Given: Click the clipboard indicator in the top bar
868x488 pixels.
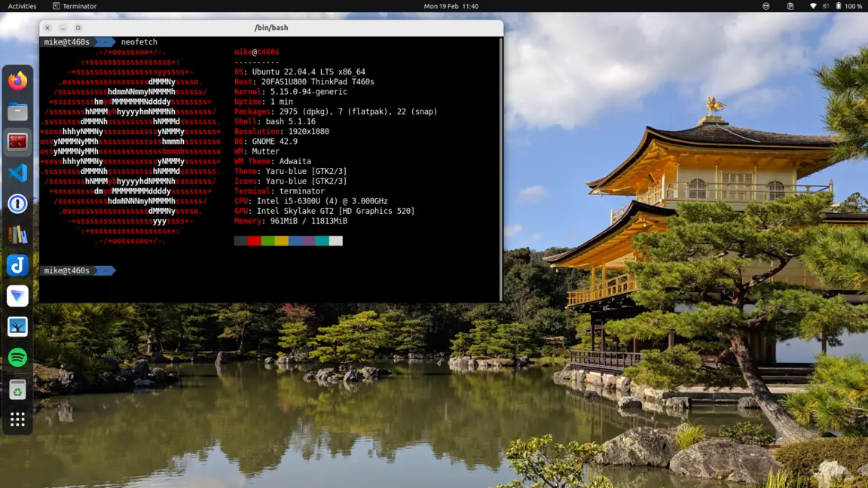Looking at the screenshot, I should pos(790,5).
